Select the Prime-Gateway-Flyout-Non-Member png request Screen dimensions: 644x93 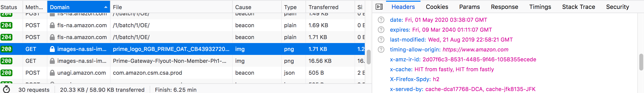click(183, 61)
